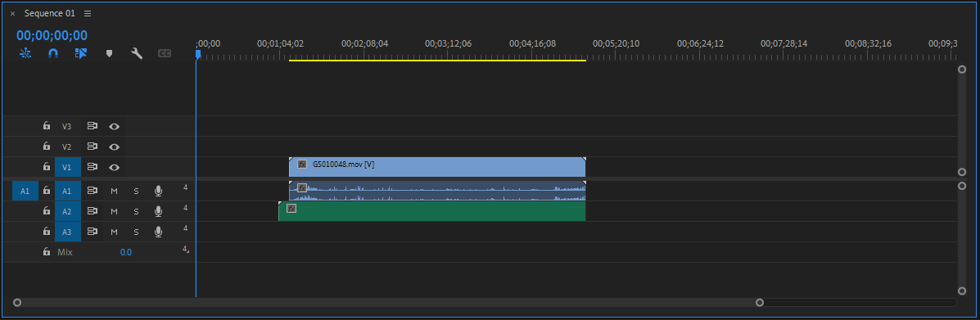Hide track V2 output with eye

pos(114,146)
